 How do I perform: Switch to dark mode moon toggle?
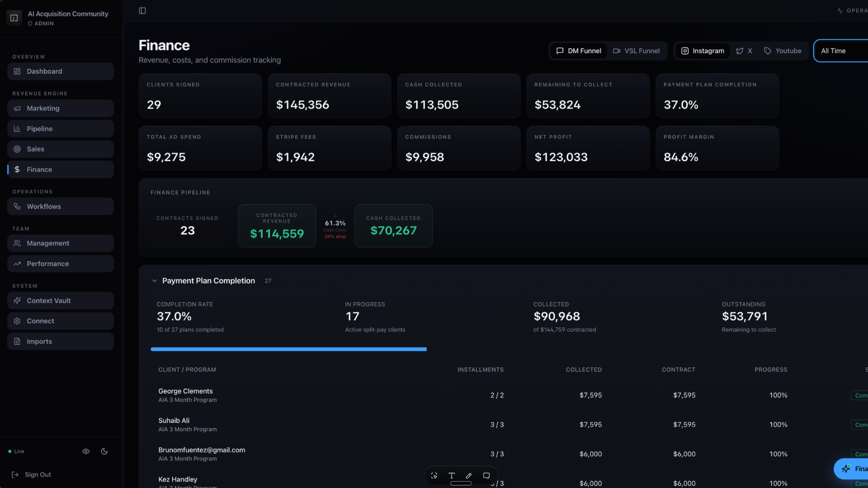tap(104, 451)
